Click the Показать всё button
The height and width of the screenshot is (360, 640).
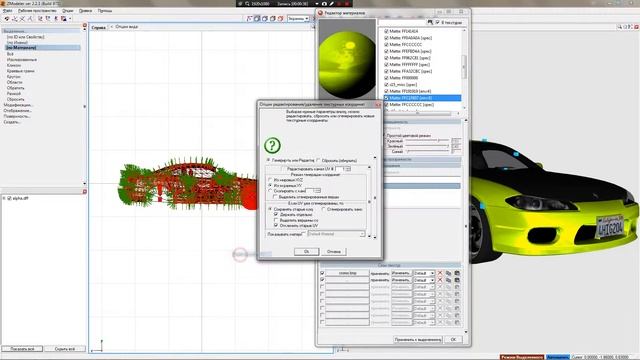(x=22, y=349)
